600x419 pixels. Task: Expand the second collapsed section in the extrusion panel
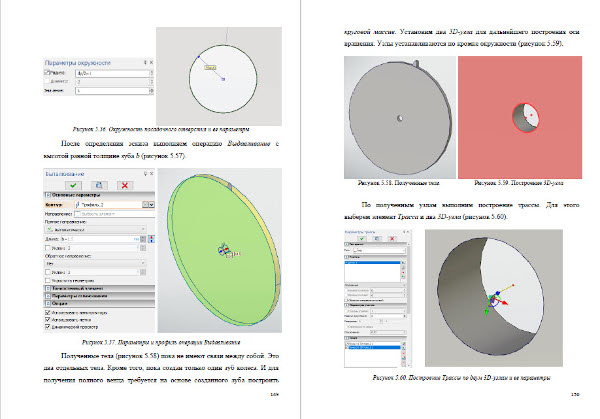coord(48,296)
